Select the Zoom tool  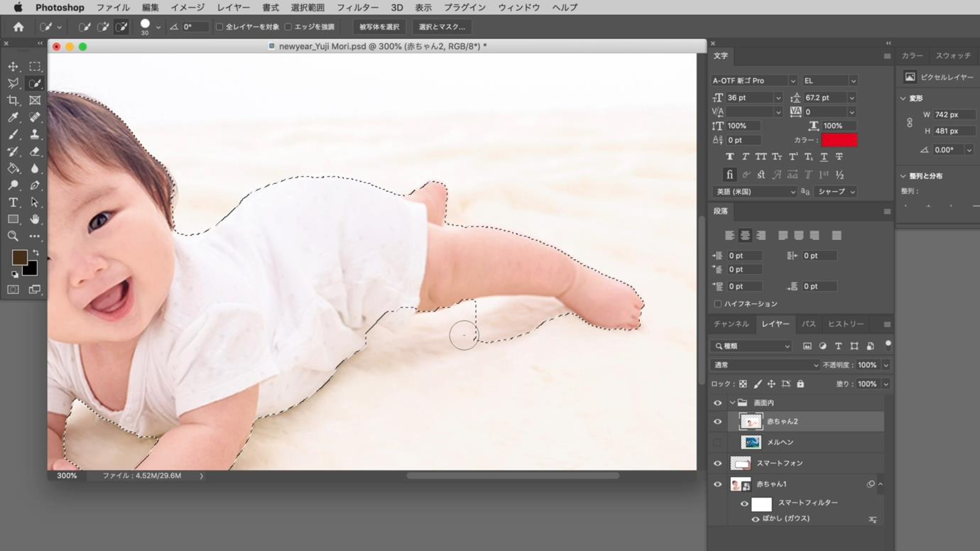(13, 236)
